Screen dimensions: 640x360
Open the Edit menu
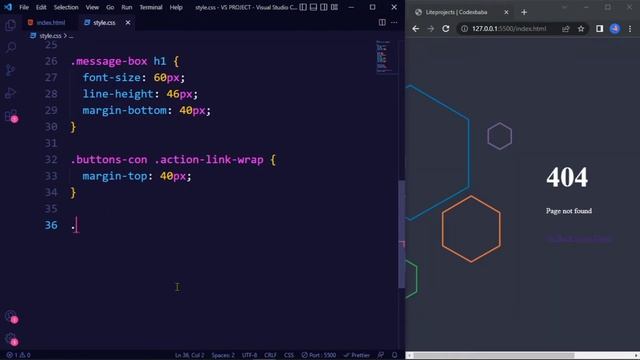[x=41, y=7]
